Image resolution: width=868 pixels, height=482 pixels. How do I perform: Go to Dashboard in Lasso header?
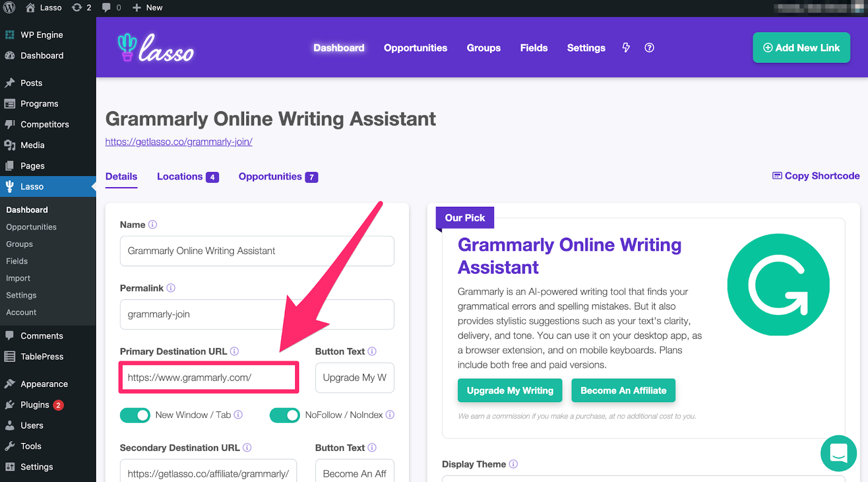click(x=339, y=48)
